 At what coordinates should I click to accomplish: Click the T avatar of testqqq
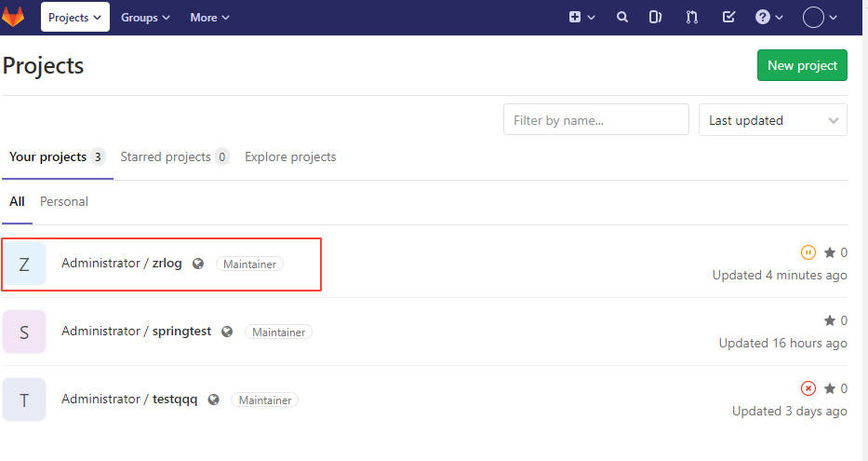(x=24, y=400)
